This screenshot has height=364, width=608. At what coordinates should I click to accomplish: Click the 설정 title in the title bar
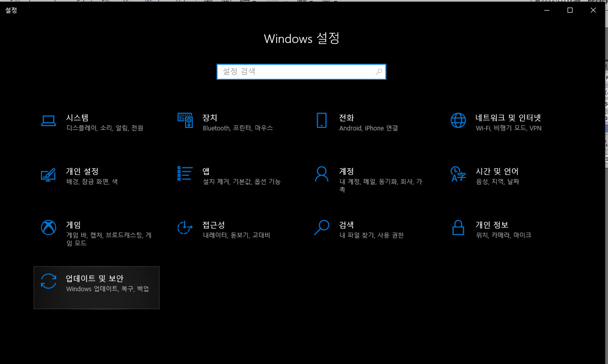11,10
